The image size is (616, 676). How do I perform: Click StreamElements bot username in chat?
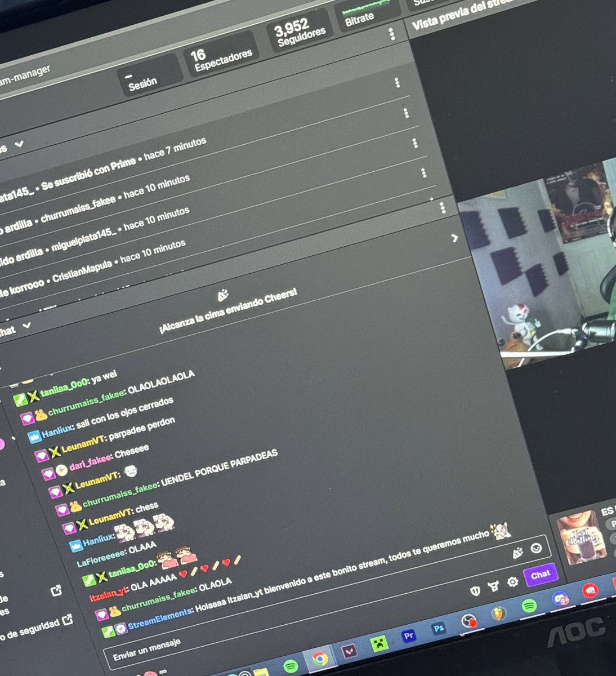pyautogui.click(x=160, y=619)
